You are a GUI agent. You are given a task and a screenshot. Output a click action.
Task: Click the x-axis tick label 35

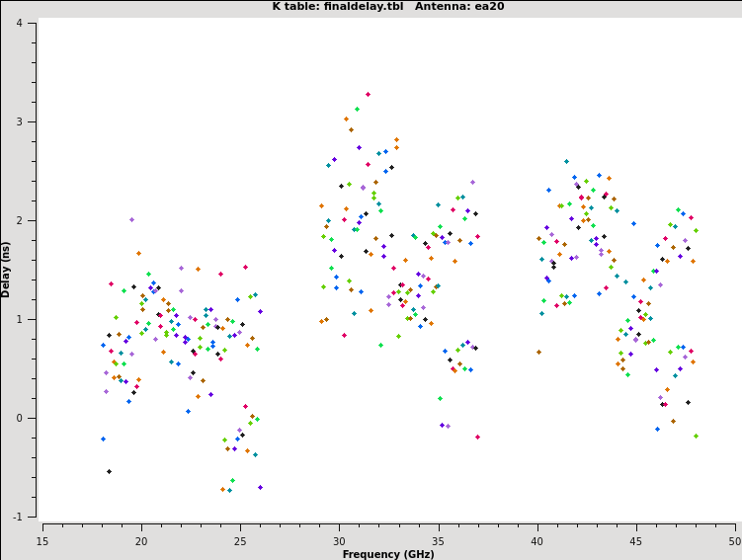pos(439,541)
